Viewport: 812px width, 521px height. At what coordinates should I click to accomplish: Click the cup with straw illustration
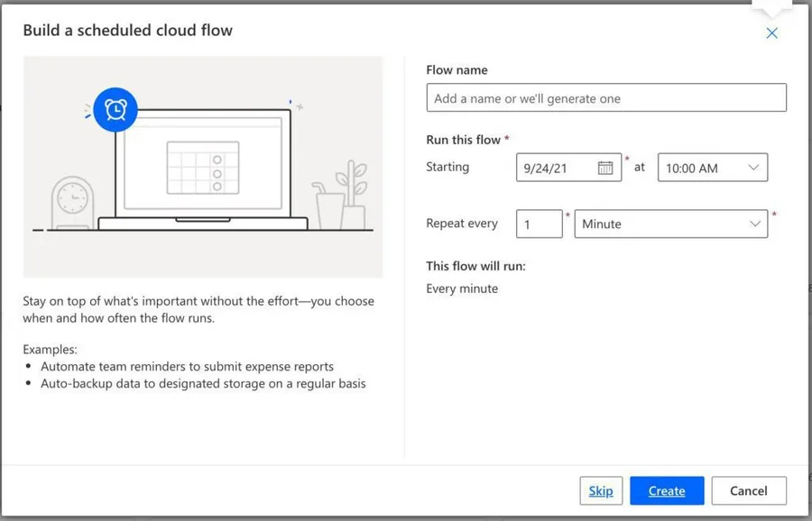coord(328,206)
